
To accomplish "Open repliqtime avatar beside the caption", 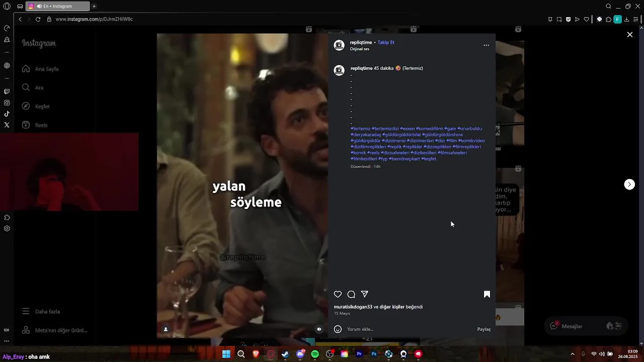I will coord(339,70).
